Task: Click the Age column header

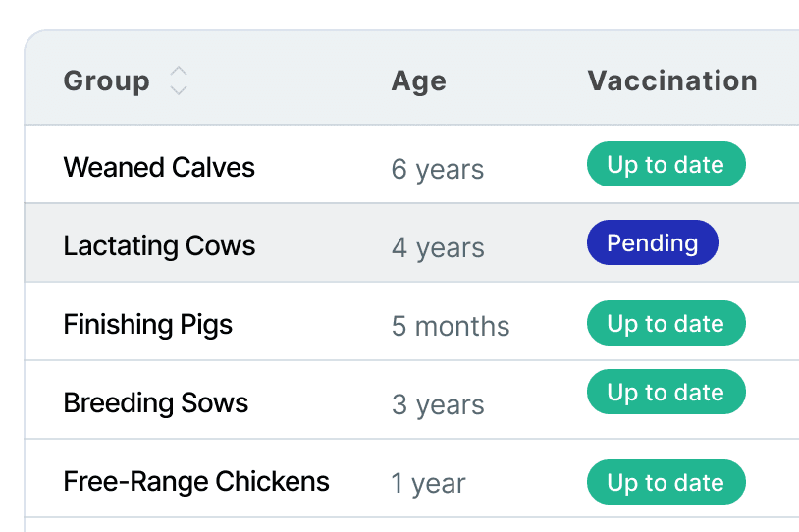Action: click(x=419, y=81)
